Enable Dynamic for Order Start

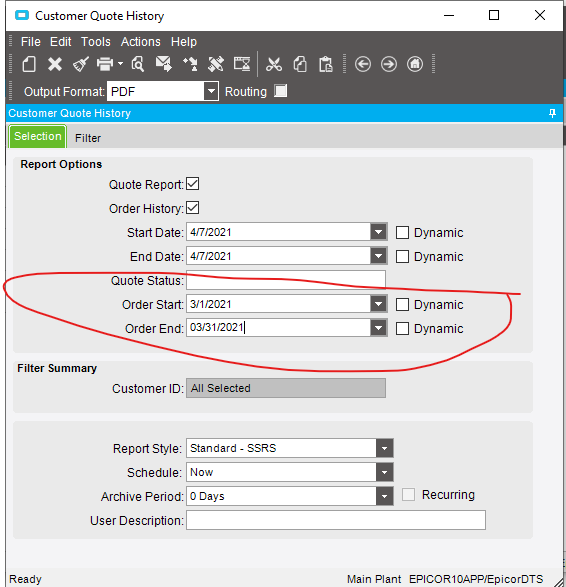click(x=402, y=305)
